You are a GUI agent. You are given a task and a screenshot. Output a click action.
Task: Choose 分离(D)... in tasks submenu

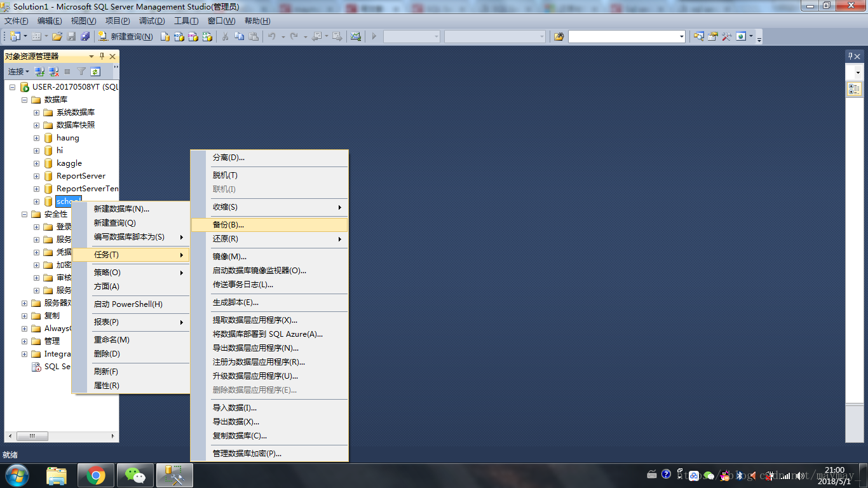pos(269,158)
